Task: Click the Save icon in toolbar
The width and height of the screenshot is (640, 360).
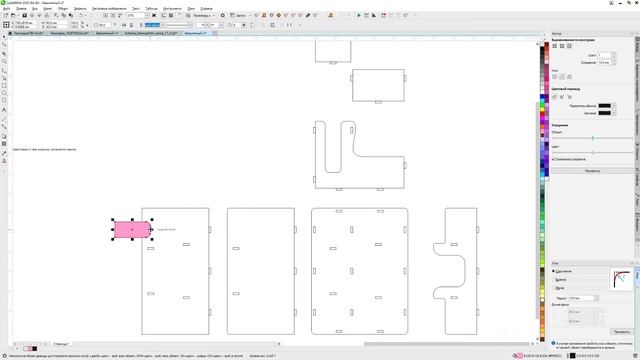Action: [x=24, y=16]
